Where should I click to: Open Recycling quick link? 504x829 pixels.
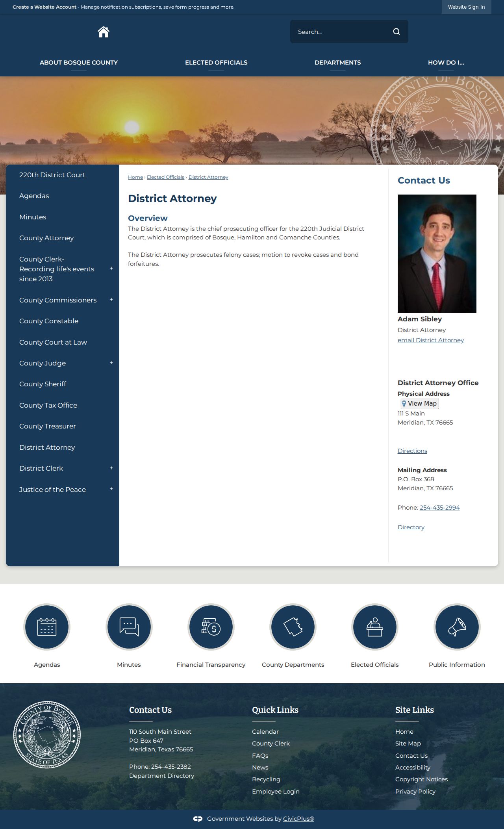[266, 779]
